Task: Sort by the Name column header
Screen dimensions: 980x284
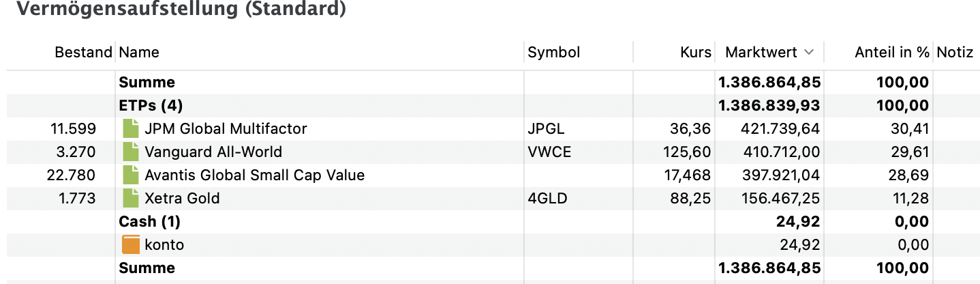Action: 139,53
